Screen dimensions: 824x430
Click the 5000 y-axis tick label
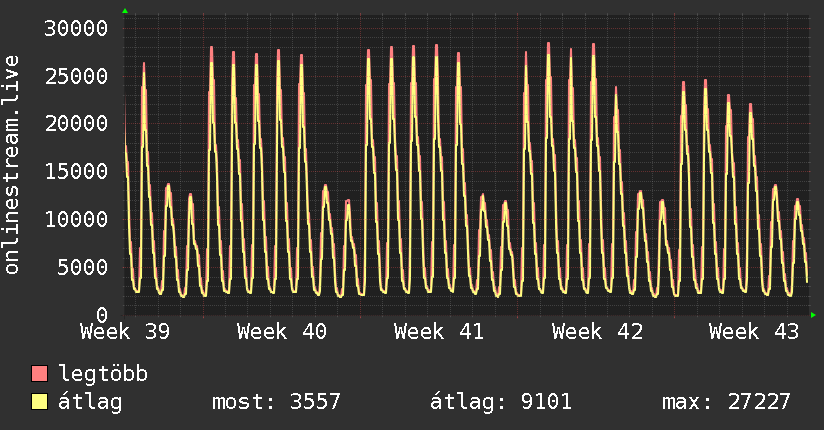point(83,267)
